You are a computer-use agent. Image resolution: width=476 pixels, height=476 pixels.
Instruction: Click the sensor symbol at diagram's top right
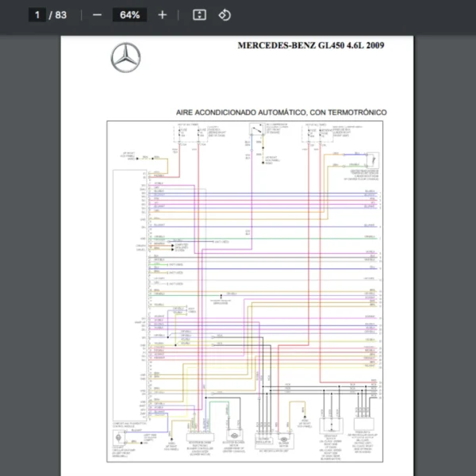coord(371,159)
